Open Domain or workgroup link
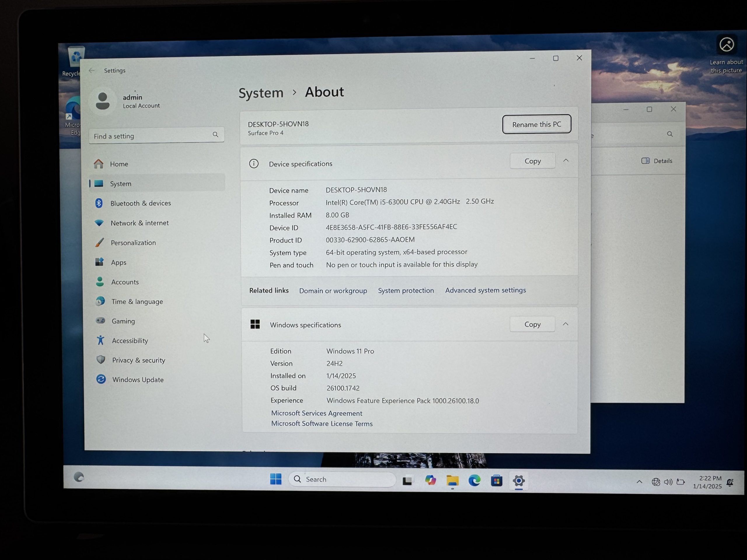This screenshot has width=747, height=560. click(x=333, y=290)
